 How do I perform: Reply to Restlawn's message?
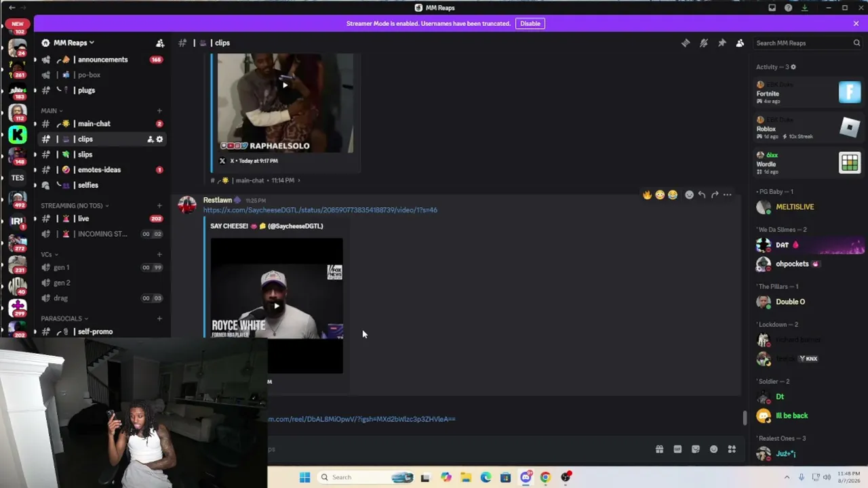(702, 195)
